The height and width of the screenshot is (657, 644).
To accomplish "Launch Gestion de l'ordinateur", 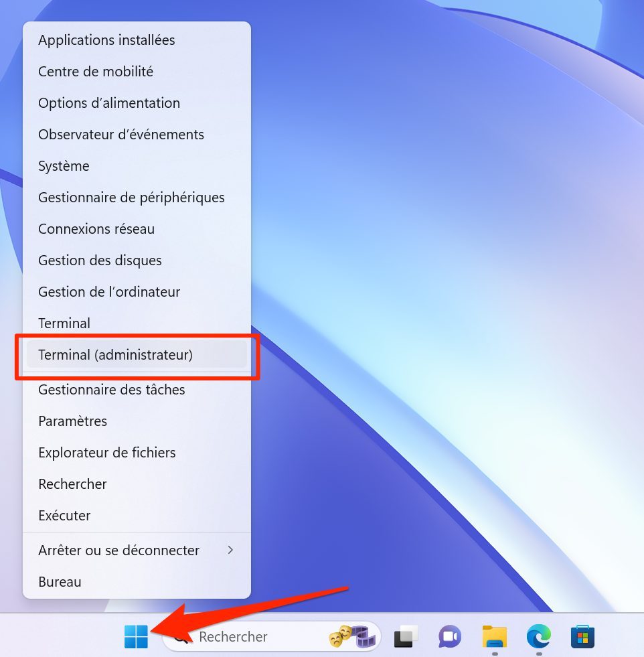I will pyautogui.click(x=137, y=291).
